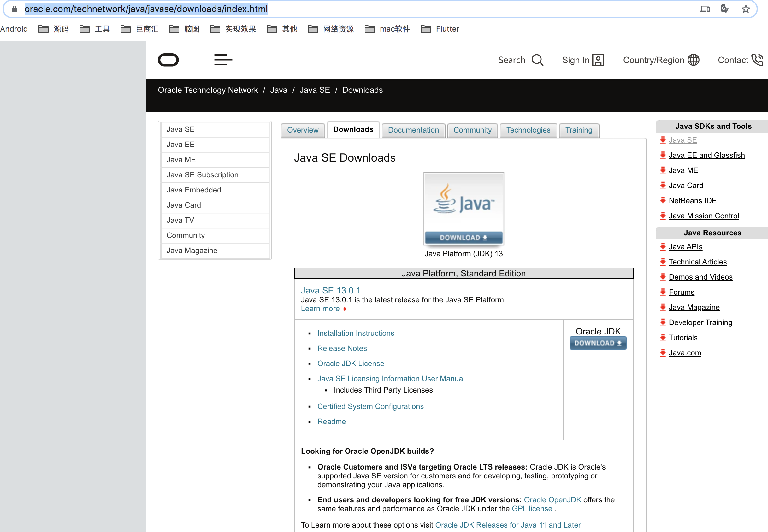Switch to the Documentation tab

coord(413,130)
